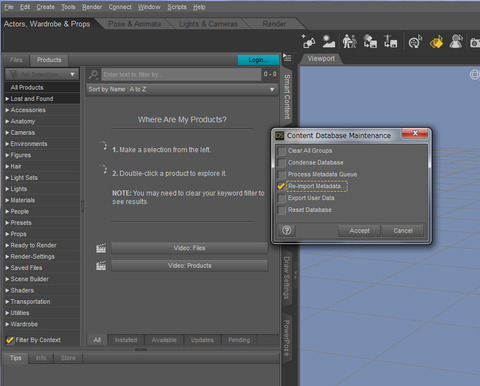Click the '0 - 0' results count

(270, 74)
